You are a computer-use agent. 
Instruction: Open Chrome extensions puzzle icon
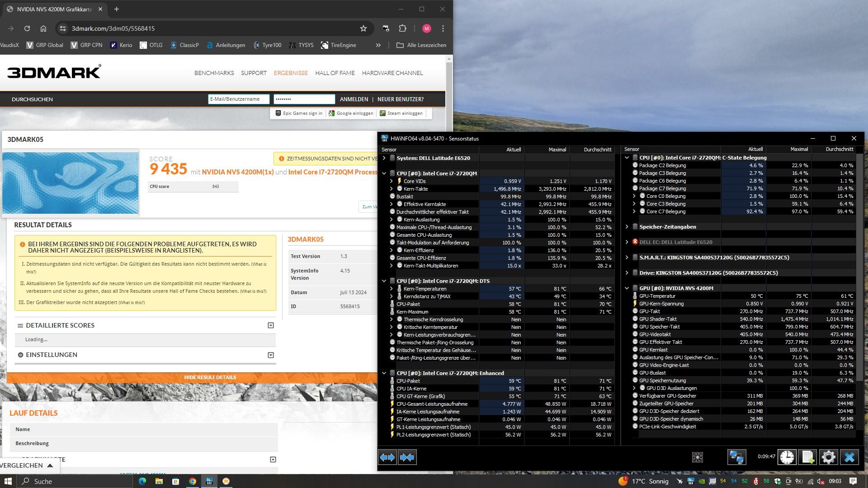(402, 28)
